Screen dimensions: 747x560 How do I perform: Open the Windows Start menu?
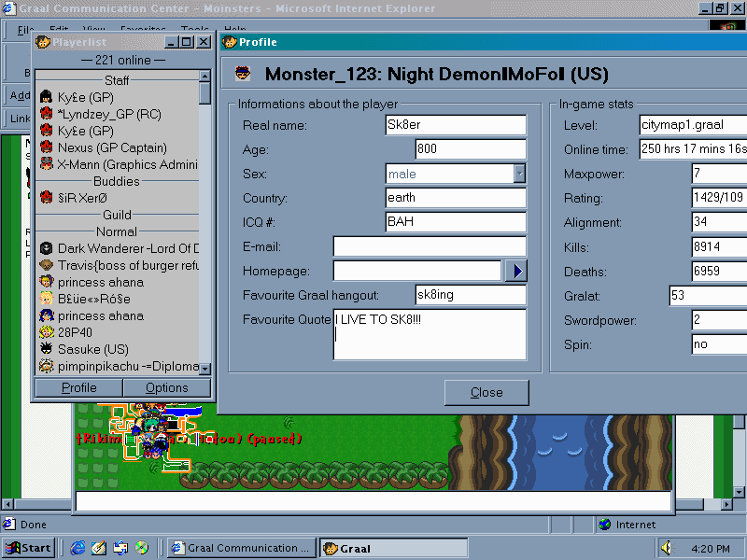pos(29,548)
